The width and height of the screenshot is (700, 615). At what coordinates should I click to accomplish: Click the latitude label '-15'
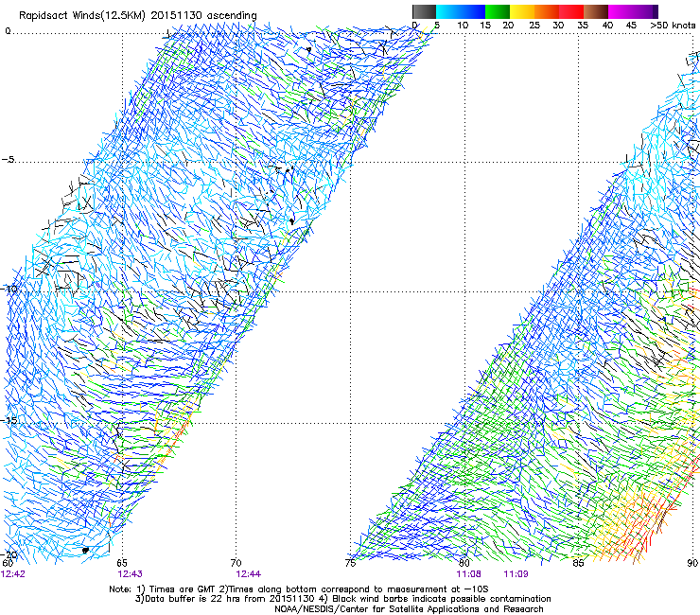coord(8,420)
